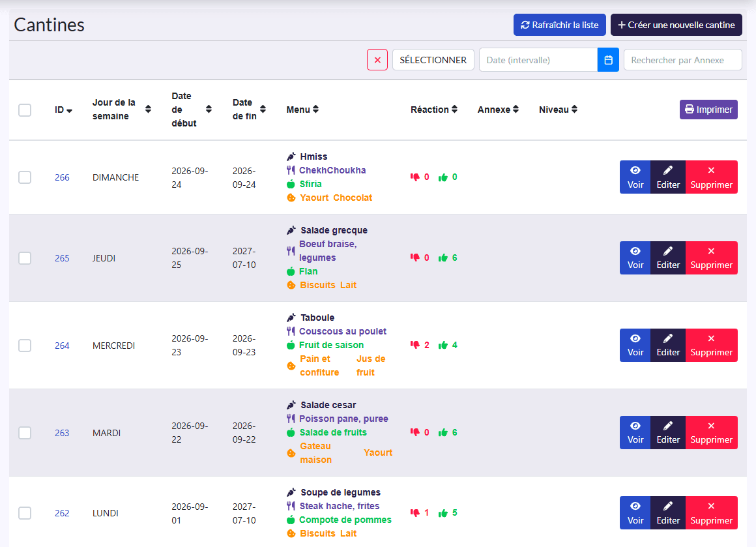The width and height of the screenshot is (756, 547).
Task: Sort by ID column arrow
Action: (x=70, y=110)
